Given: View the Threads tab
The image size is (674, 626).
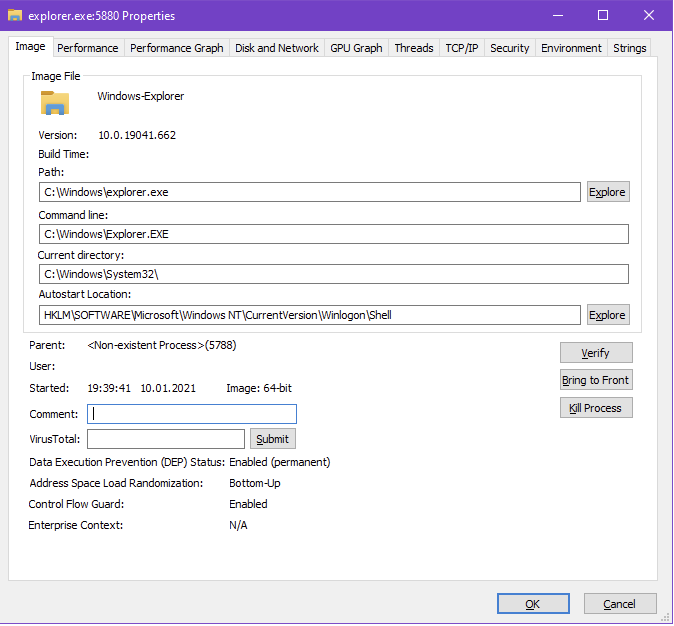Looking at the screenshot, I should (x=414, y=48).
